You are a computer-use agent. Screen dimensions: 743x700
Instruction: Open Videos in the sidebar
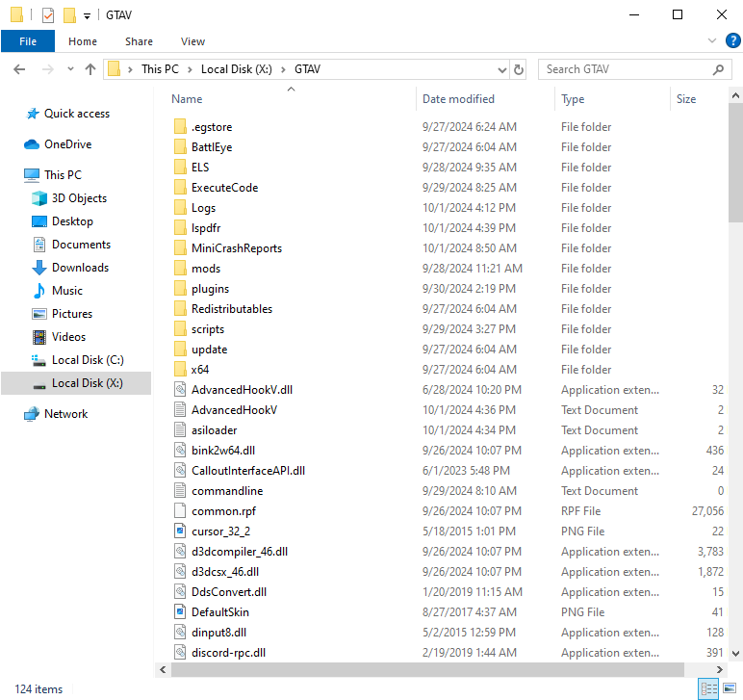pyautogui.click(x=68, y=337)
